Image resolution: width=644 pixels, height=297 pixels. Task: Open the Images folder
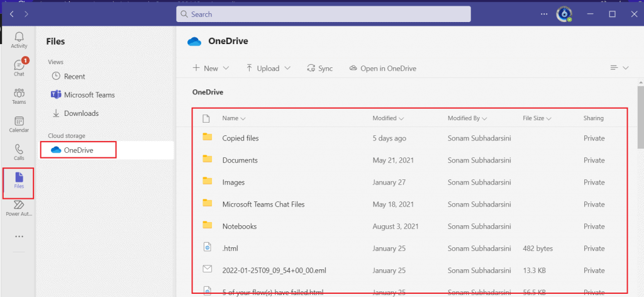(x=233, y=182)
